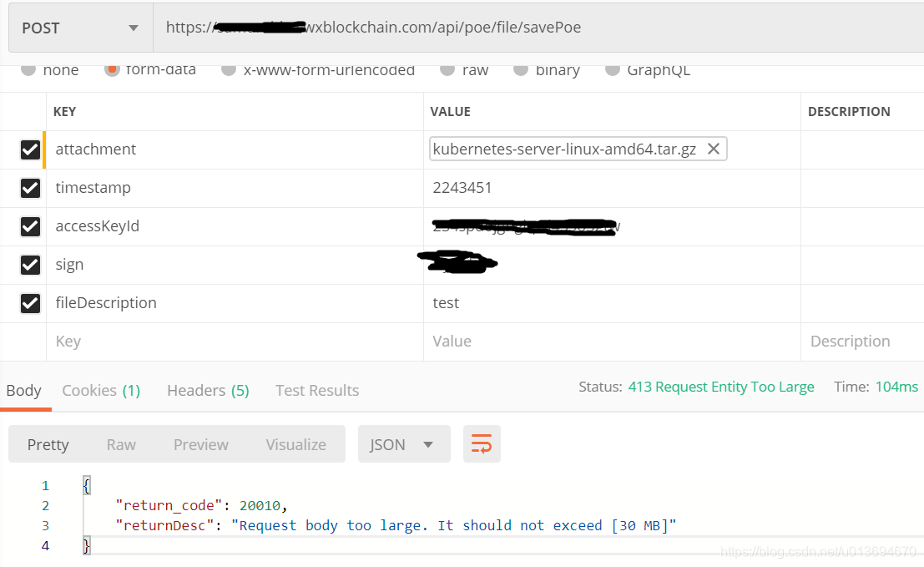The width and height of the screenshot is (924, 567).
Task: Disable the timestamp key row
Action: point(31,188)
